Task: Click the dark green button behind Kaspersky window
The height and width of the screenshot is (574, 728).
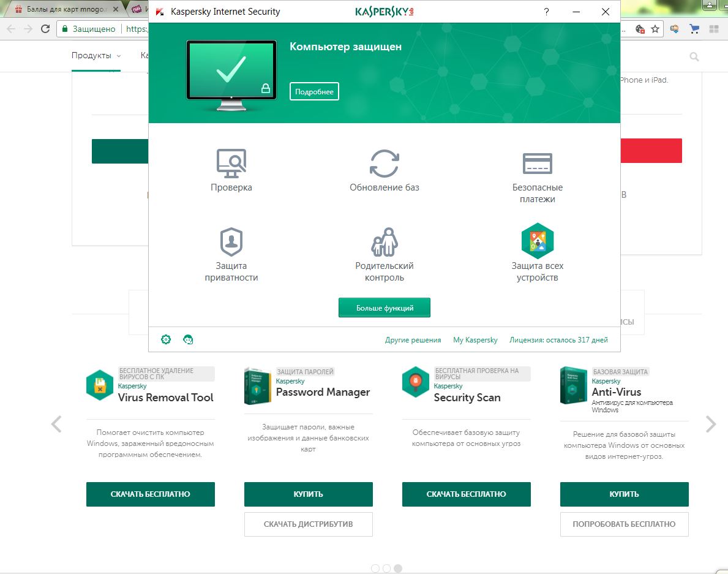Action: (120, 151)
